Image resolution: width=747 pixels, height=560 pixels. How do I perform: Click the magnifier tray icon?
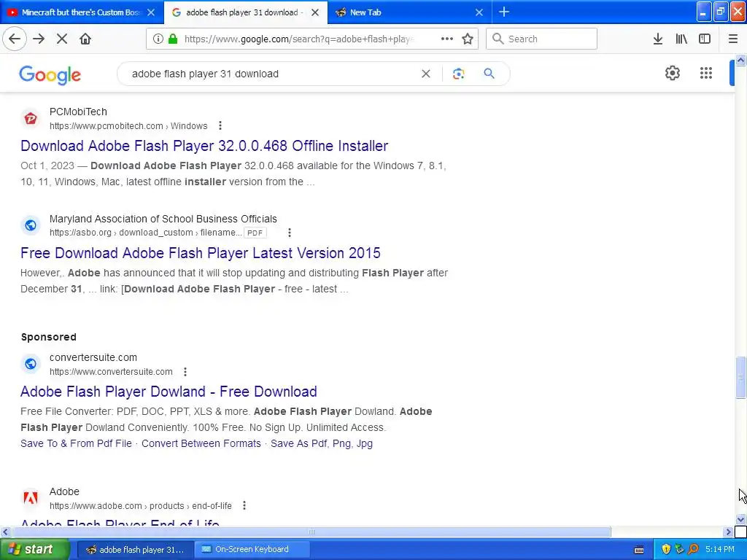pyautogui.click(x=693, y=549)
